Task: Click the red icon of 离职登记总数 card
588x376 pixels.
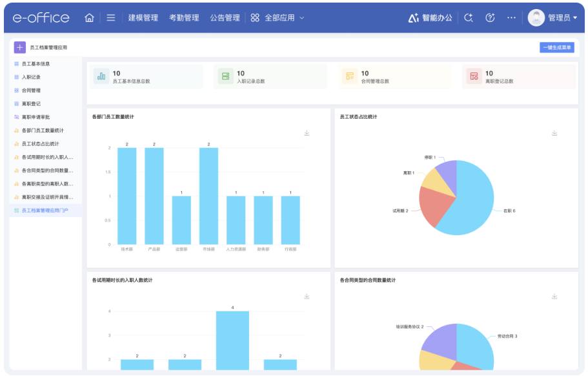Action: pos(474,76)
